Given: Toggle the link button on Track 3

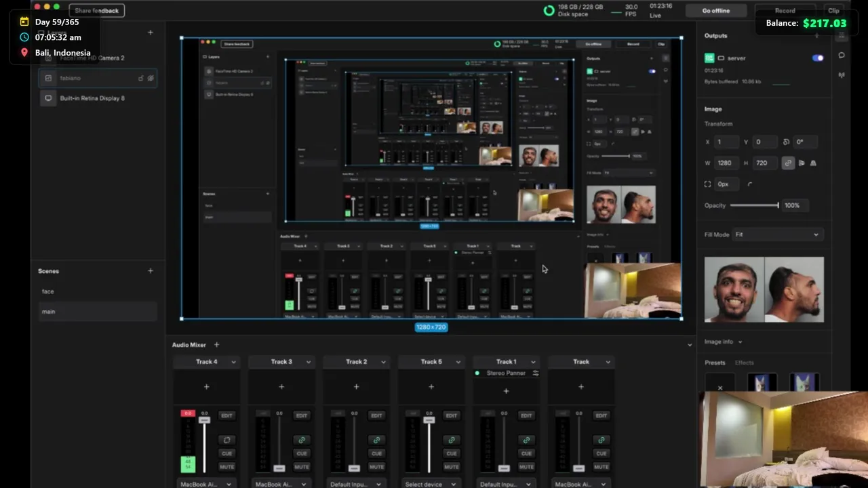Looking at the screenshot, I should click(302, 441).
